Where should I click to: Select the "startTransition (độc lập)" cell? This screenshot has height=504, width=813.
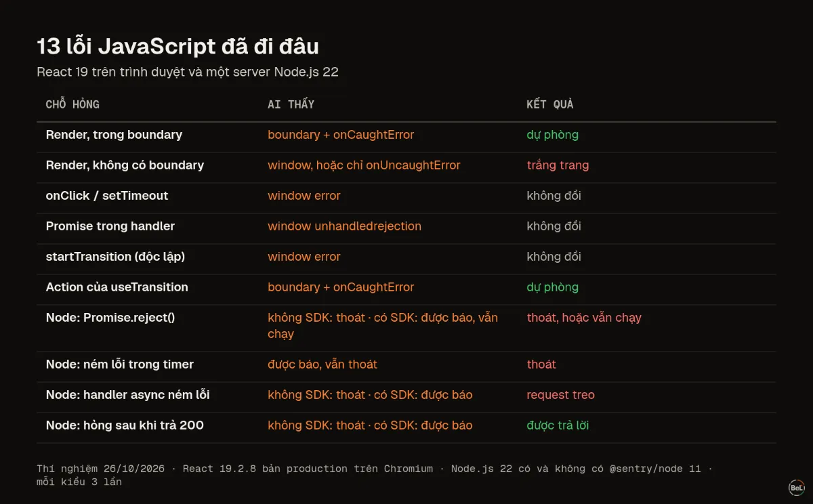coord(115,257)
